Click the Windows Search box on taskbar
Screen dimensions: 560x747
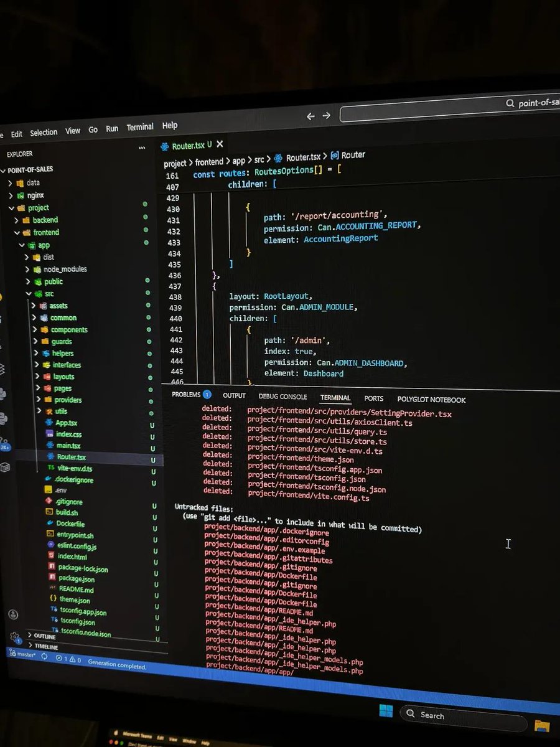click(x=464, y=714)
